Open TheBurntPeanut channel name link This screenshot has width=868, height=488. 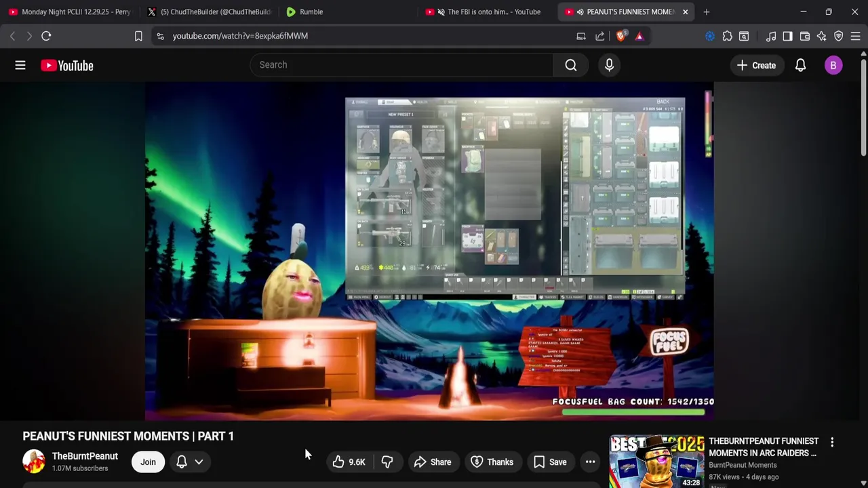85,456
